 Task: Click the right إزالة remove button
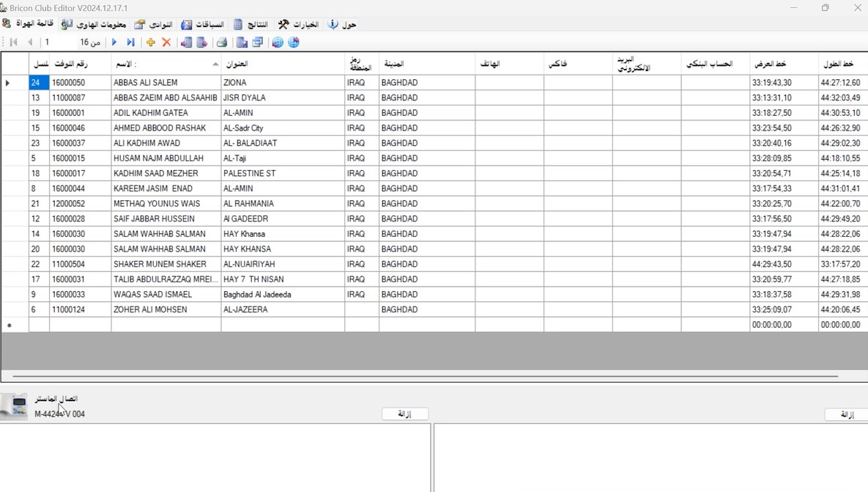tap(846, 414)
